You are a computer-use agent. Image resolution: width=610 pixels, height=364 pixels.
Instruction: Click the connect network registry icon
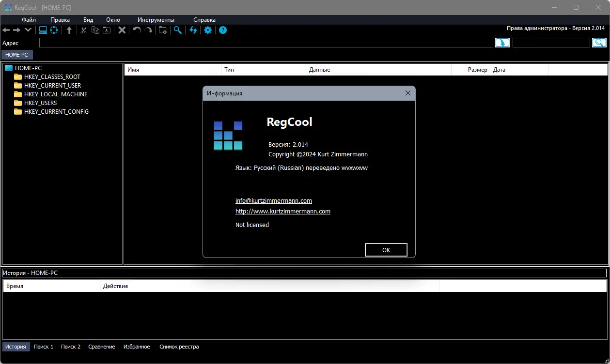pyautogui.click(x=54, y=30)
